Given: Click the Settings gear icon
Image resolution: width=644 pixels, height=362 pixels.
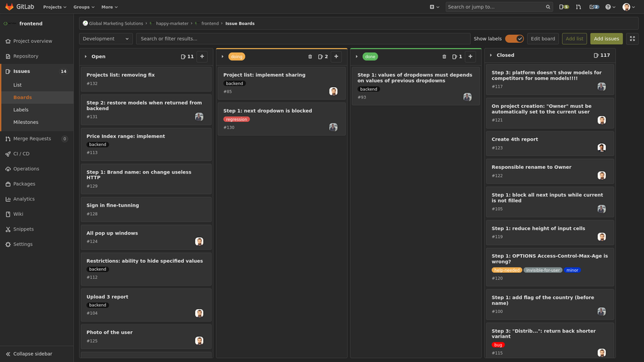Looking at the screenshot, I should (x=8, y=244).
